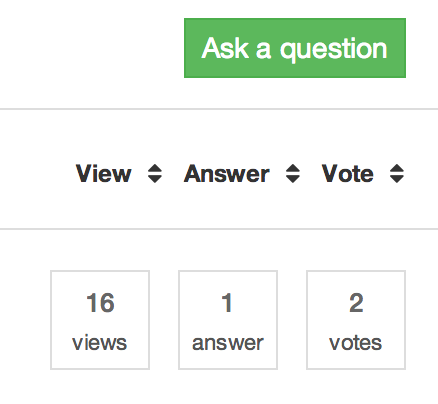Click the down arrow next to Answer
The width and height of the screenshot is (438, 404).
[x=293, y=179]
